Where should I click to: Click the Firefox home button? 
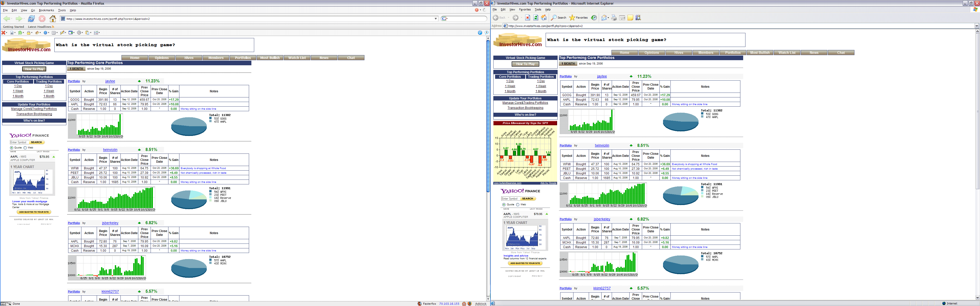click(53, 19)
